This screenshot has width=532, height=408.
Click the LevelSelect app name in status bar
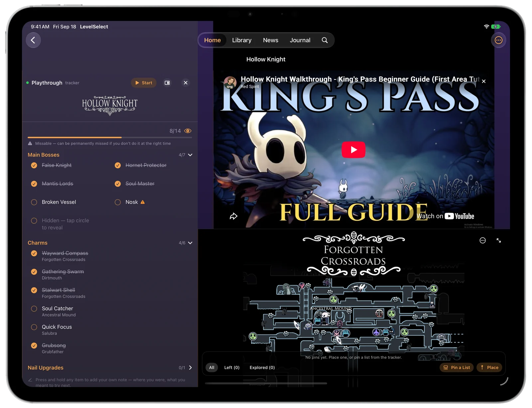click(94, 27)
